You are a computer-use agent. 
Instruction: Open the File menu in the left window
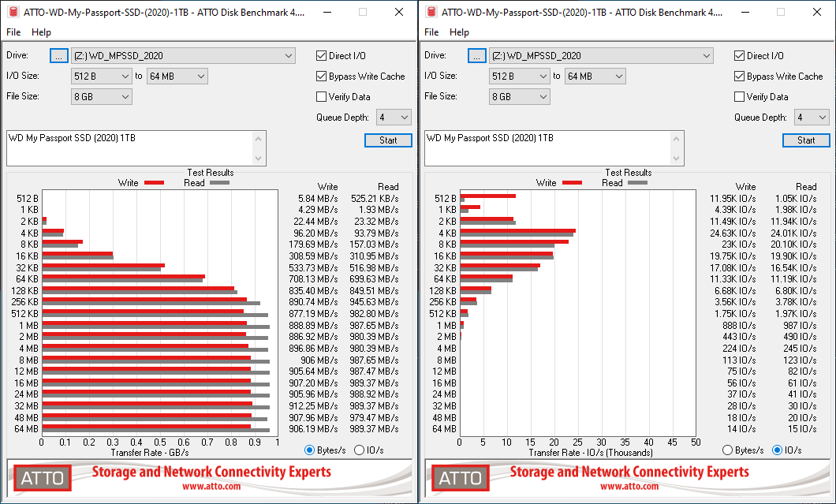(x=13, y=32)
